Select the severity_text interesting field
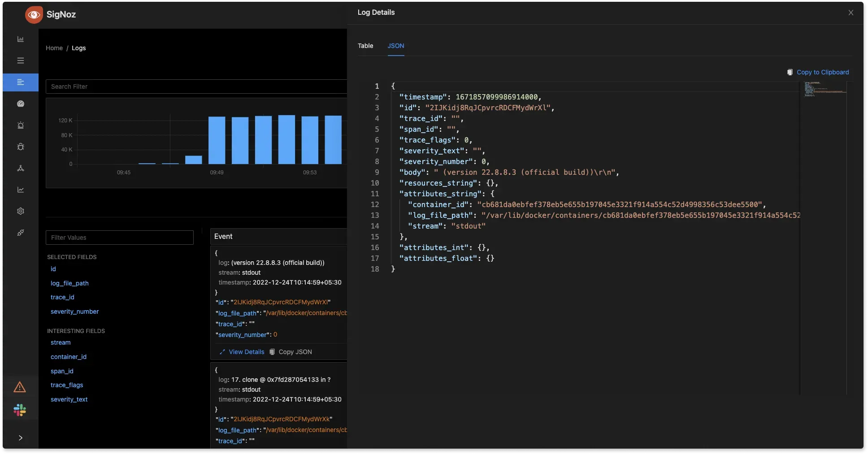This screenshot has width=868, height=454. coord(69,399)
